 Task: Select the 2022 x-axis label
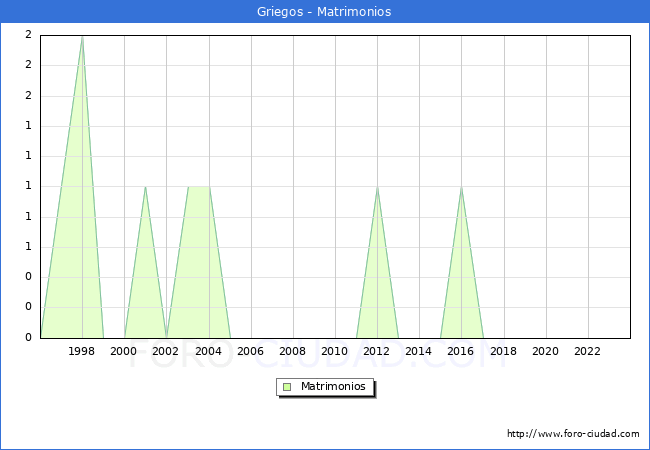(587, 352)
